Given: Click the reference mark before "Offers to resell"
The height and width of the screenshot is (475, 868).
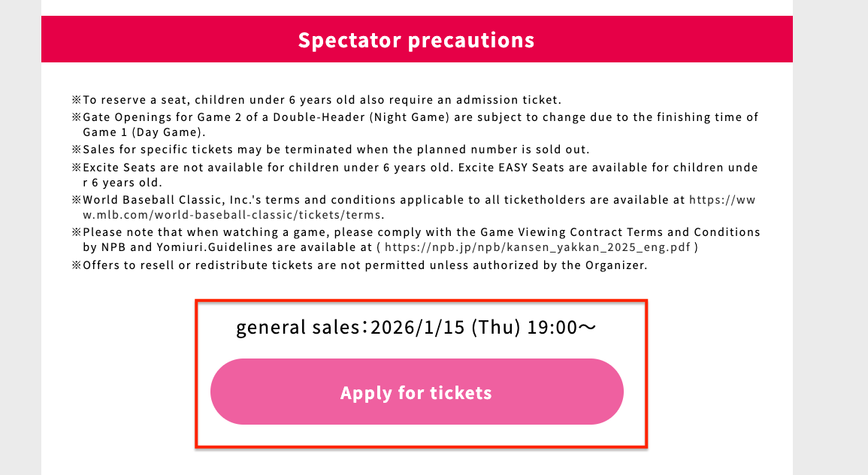Looking at the screenshot, I should pyautogui.click(x=76, y=265).
